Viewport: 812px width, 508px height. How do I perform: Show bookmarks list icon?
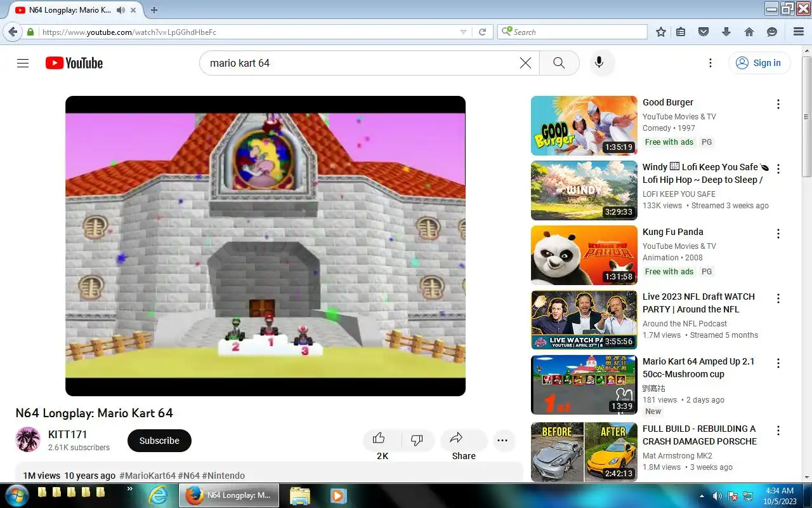[x=681, y=32]
